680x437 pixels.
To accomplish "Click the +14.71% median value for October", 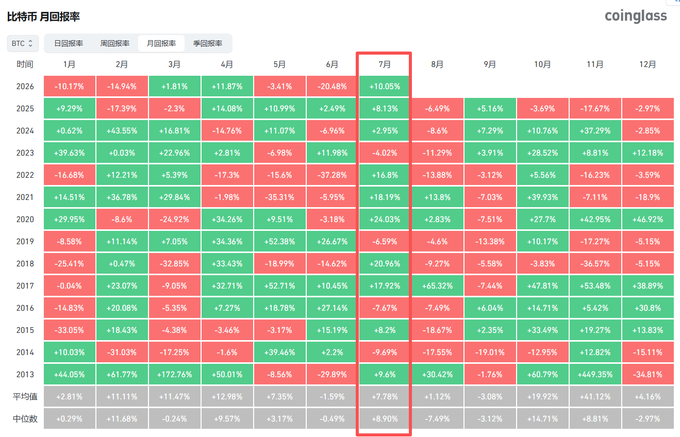I will pos(542,418).
